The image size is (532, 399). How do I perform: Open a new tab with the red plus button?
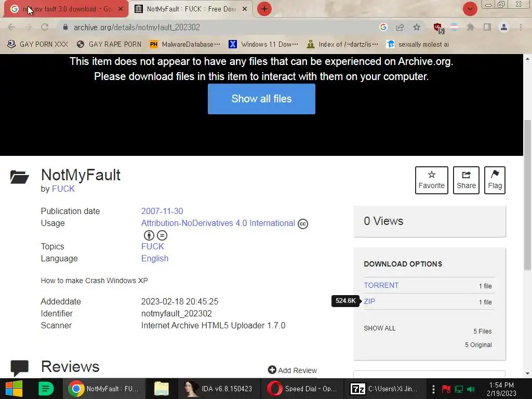264,9
